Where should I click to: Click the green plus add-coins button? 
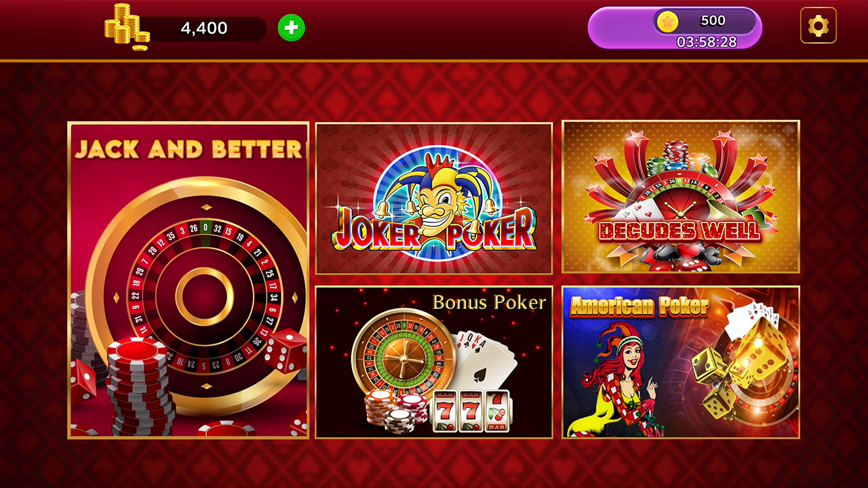292,28
